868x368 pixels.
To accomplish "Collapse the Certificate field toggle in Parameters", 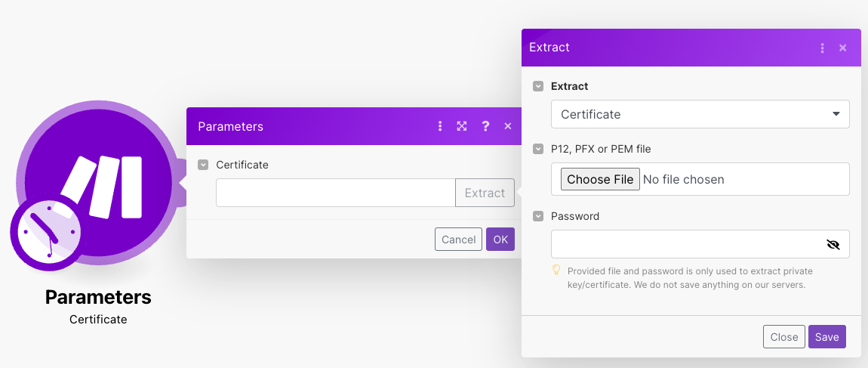I will pos(203,165).
